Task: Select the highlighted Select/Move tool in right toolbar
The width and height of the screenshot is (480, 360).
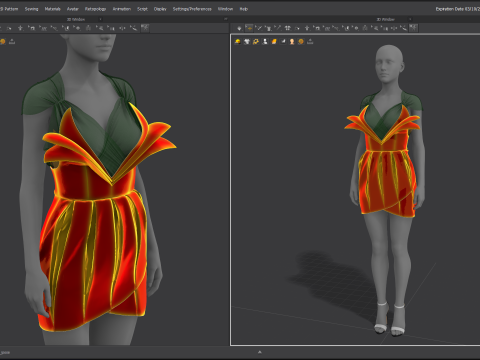Action: [x=249, y=28]
